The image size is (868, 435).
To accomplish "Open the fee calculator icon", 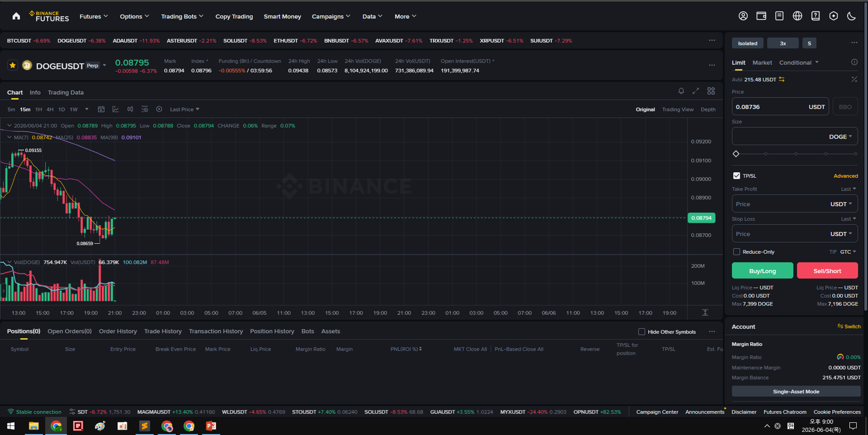I will 854,79.
